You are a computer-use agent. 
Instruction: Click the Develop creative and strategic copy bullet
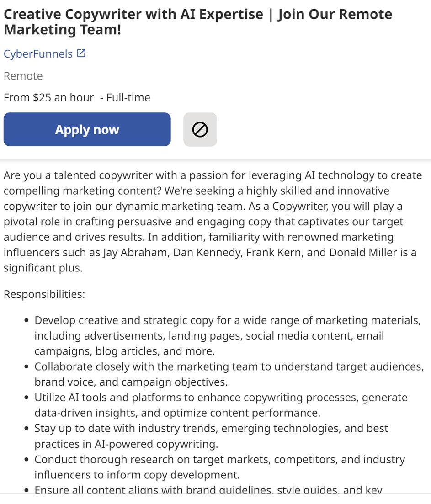[227, 336]
